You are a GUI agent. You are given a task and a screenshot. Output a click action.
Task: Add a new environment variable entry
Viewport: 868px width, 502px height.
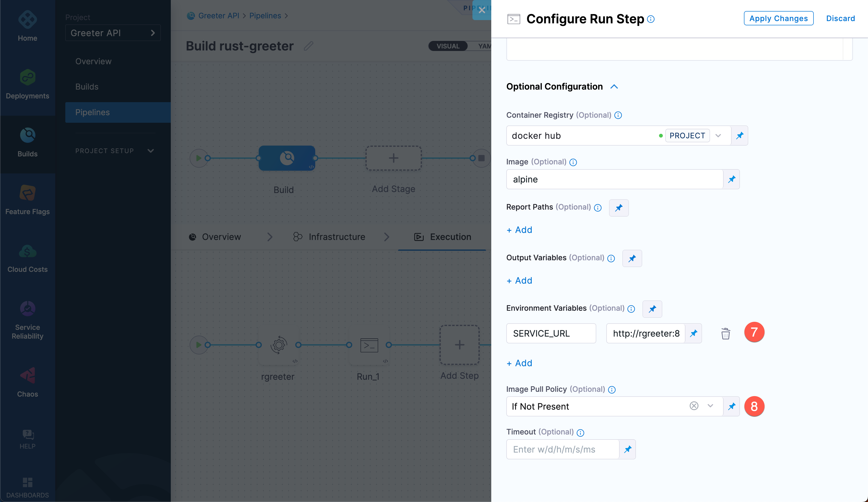coord(518,363)
